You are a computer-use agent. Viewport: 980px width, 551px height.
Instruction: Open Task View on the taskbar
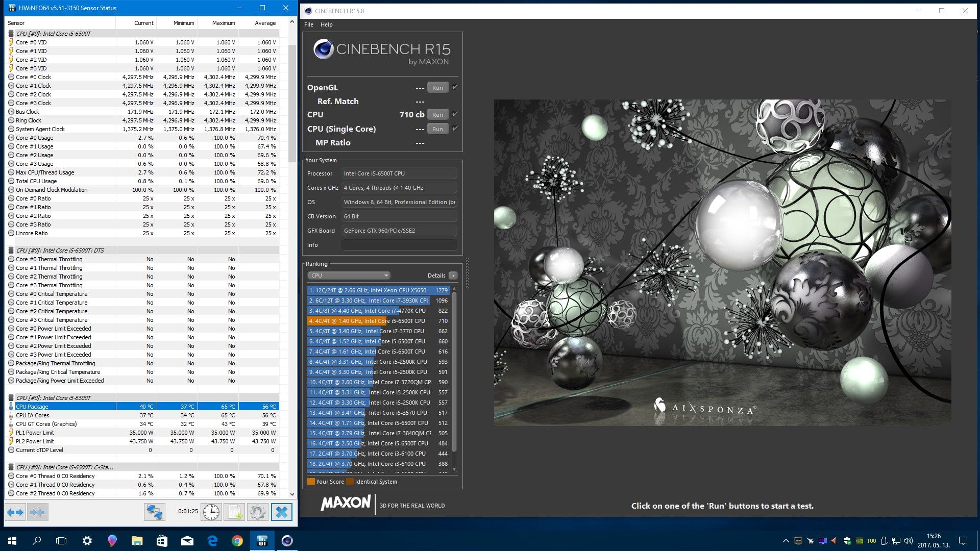pyautogui.click(x=61, y=541)
